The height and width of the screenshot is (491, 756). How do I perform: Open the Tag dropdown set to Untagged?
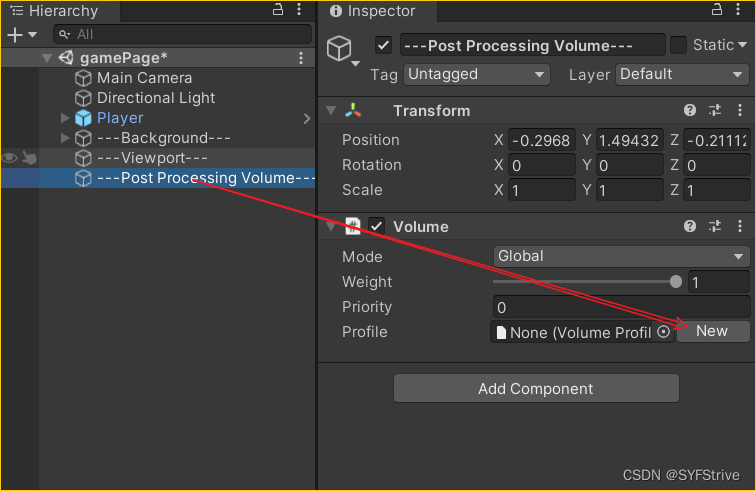[x=477, y=74]
